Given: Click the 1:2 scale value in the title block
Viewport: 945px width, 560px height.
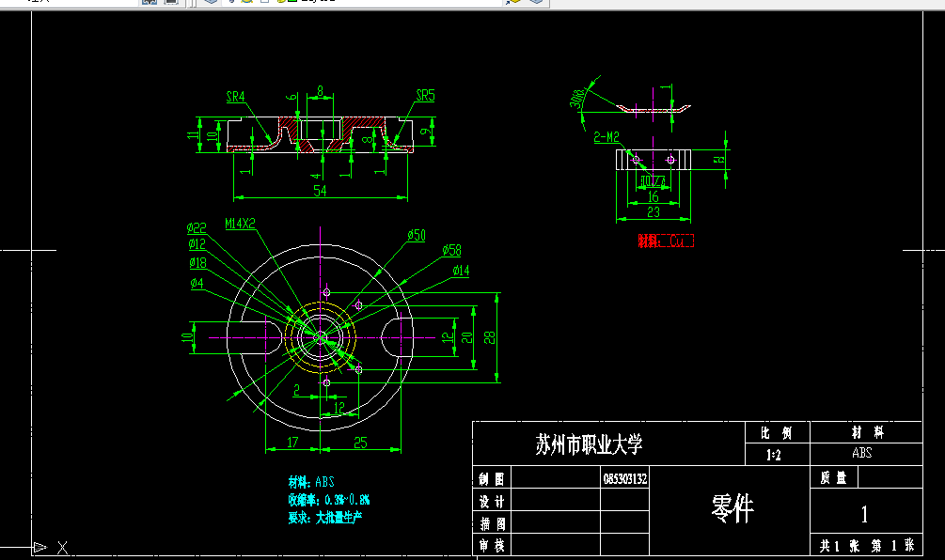Looking at the screenshot, I should click(774, 452).
